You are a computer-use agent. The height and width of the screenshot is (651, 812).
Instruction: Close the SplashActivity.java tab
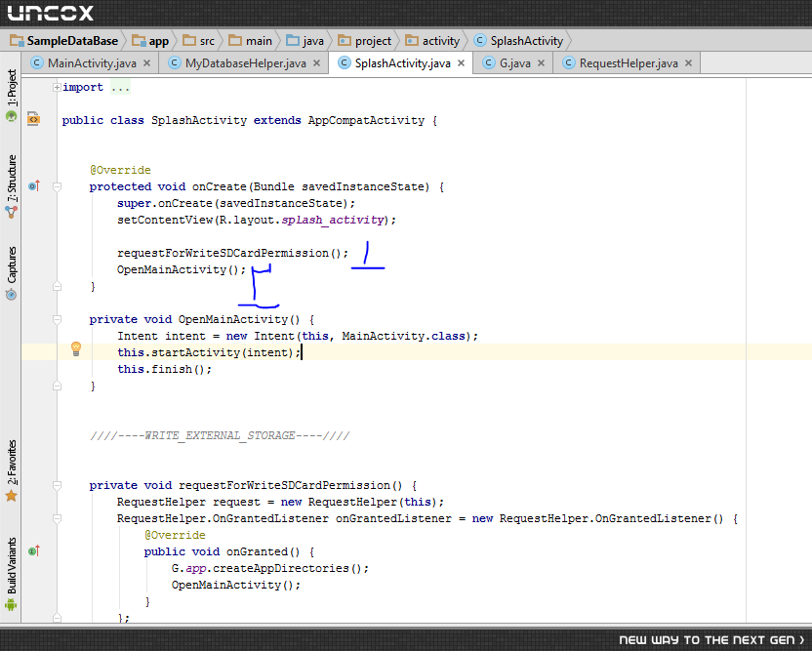(x=461, y=63)
